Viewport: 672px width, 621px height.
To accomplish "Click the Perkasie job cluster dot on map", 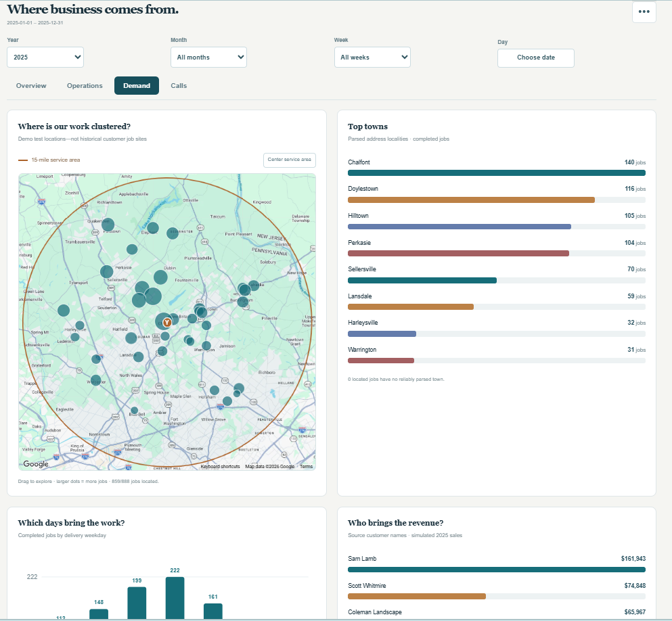I will 107,271.
